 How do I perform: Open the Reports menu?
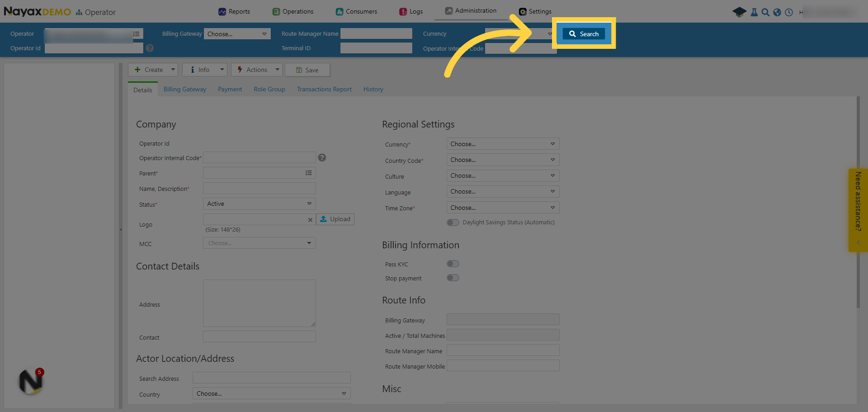[x=234, y=11]
